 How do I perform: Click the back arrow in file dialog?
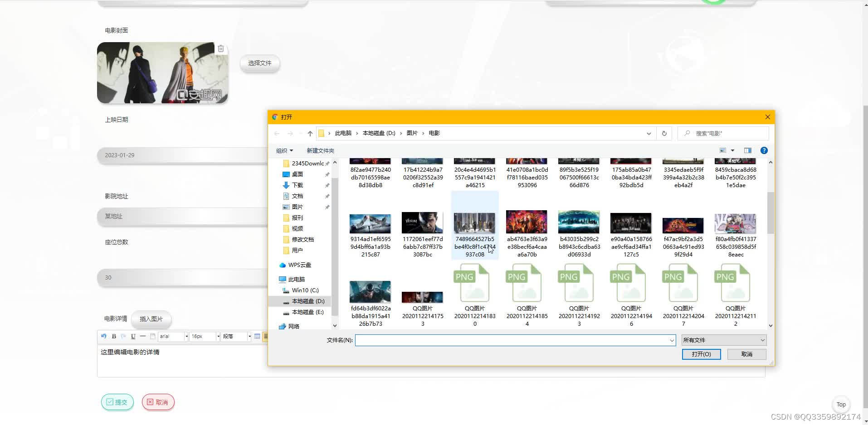[277, 133]
